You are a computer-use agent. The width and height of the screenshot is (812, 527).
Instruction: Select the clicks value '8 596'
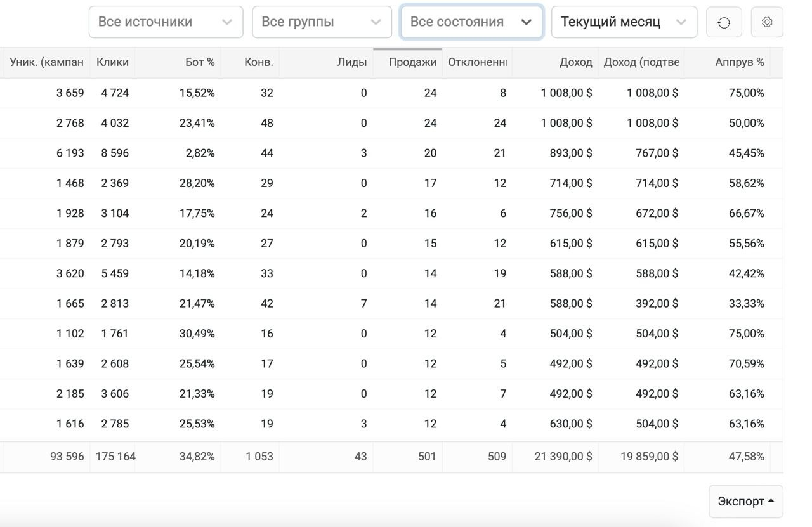point(115,153)
